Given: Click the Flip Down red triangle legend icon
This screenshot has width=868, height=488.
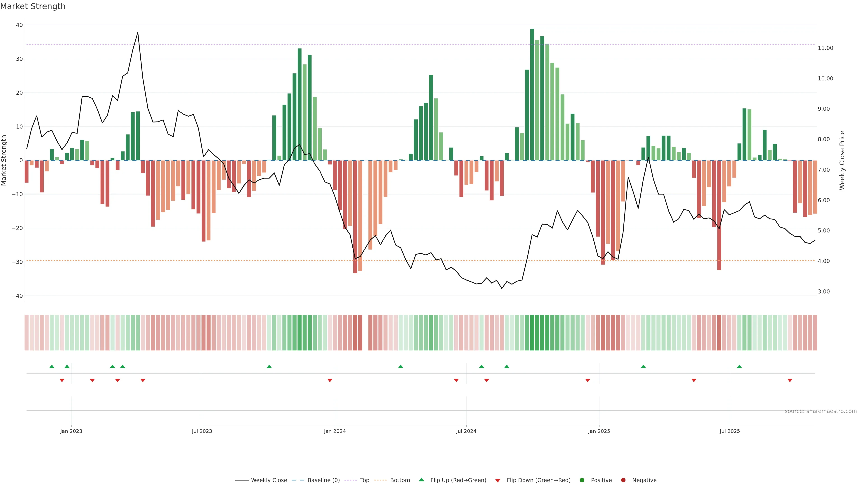Looking at the screenshot, I should point(497,480).
